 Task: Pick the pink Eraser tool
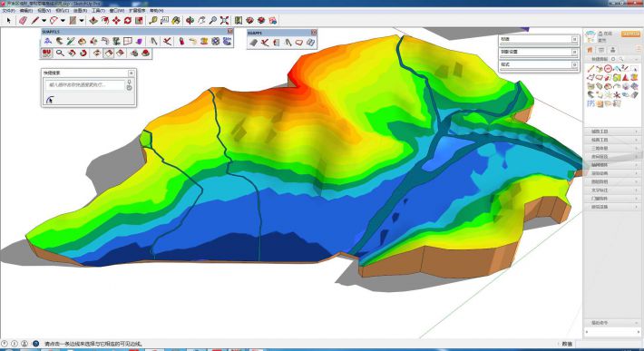pyautogui.click(x=23, y=20)
